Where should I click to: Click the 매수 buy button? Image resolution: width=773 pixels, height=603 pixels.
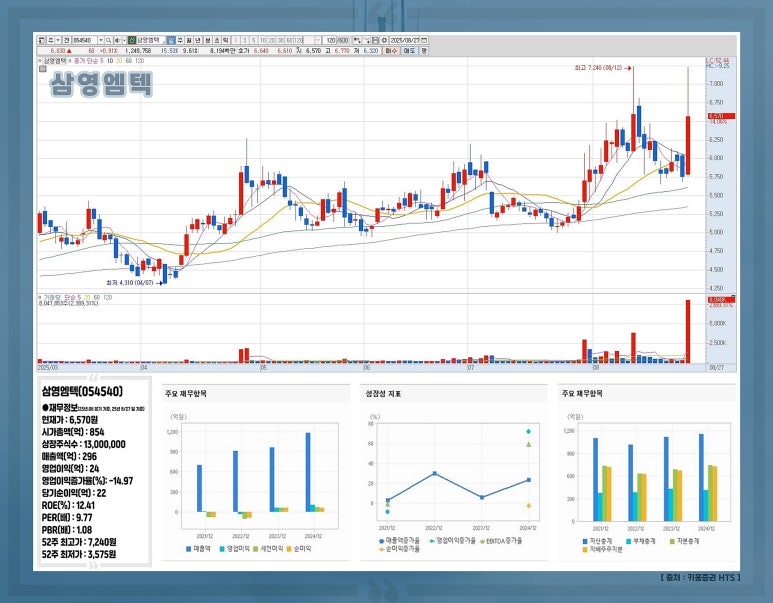tap(392, 48)
